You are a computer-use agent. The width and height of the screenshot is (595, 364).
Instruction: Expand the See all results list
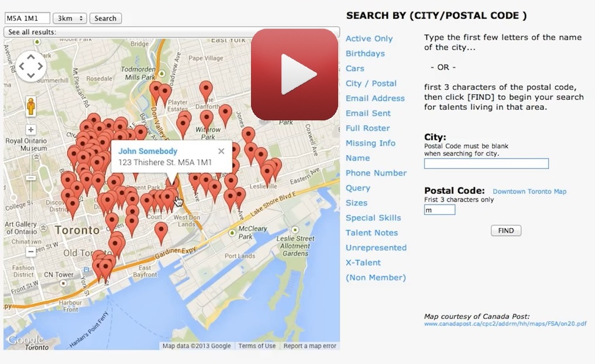(x=171, y=32)
